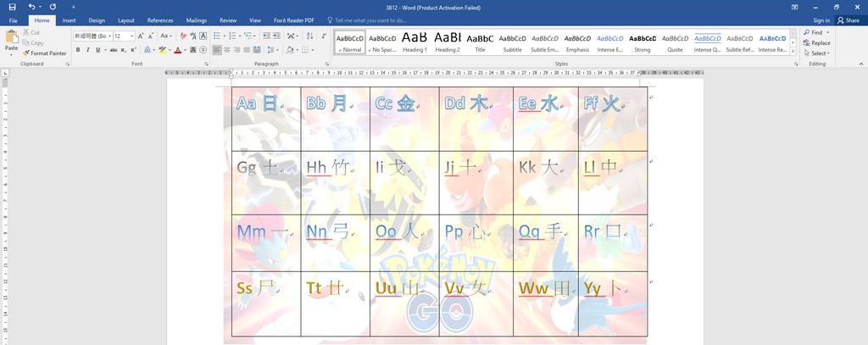Viewport: 868px width, 345px height.
Task: Open the File tab
Action: pos(14,20)
